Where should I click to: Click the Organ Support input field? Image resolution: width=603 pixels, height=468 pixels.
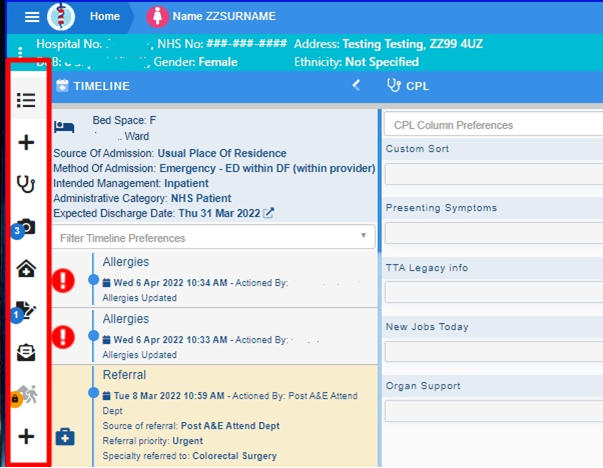pyautogui.click(x=494, y=411)
